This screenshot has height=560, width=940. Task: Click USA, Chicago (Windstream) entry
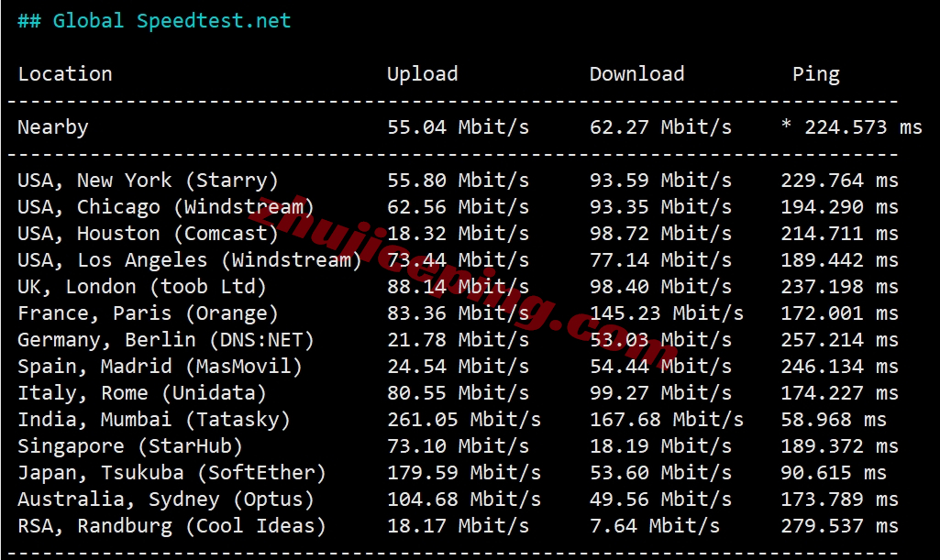pos(165,207)
